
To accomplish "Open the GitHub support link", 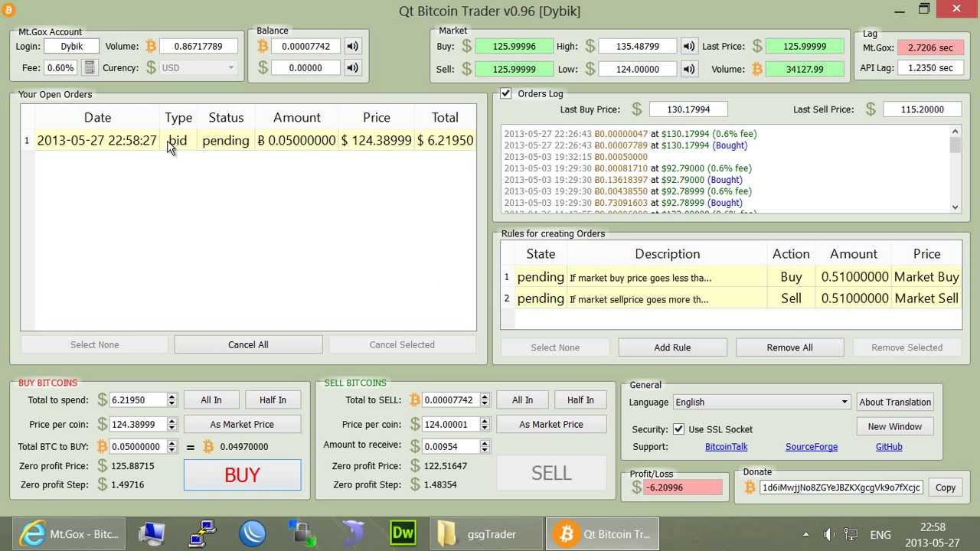I will (889, 446).
